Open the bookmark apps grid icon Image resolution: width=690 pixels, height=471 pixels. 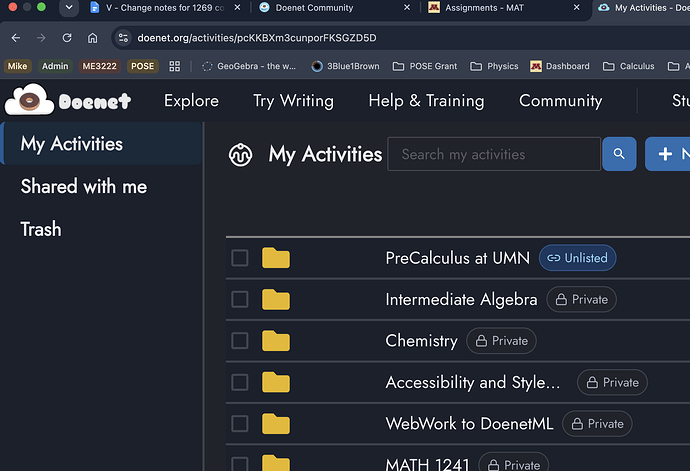click(x=175, y=66)
